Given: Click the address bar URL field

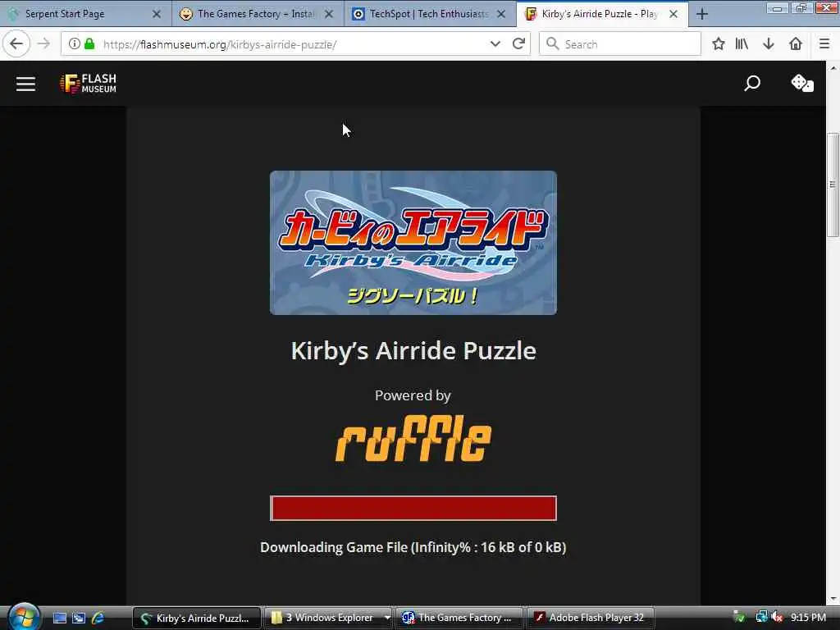Looking at the screenshot, I should click(x=294, y=44).
